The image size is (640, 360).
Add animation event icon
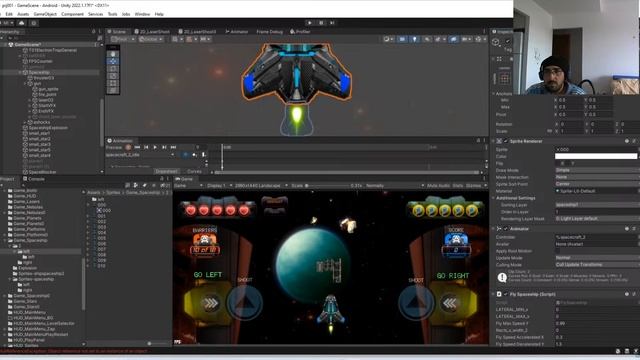tap(203, 155)
